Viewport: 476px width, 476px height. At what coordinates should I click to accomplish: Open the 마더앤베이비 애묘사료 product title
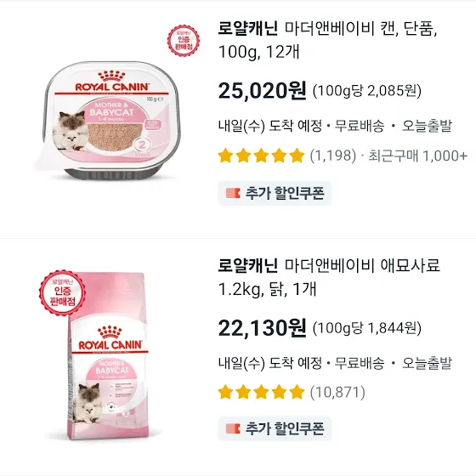(x=329, y=277)
